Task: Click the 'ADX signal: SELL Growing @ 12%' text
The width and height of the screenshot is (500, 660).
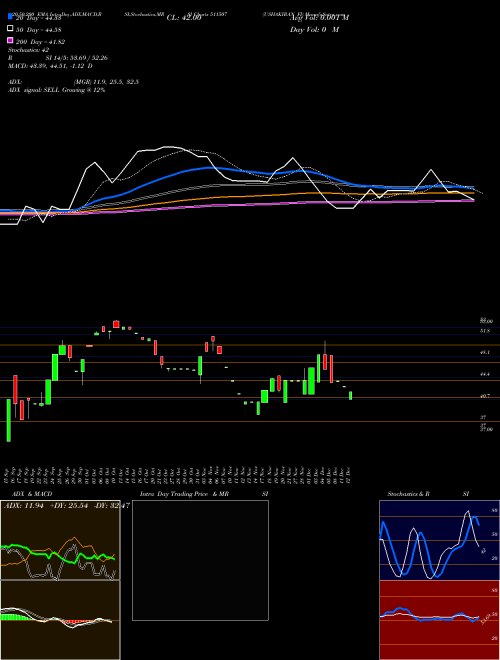Action: (56, 90)
